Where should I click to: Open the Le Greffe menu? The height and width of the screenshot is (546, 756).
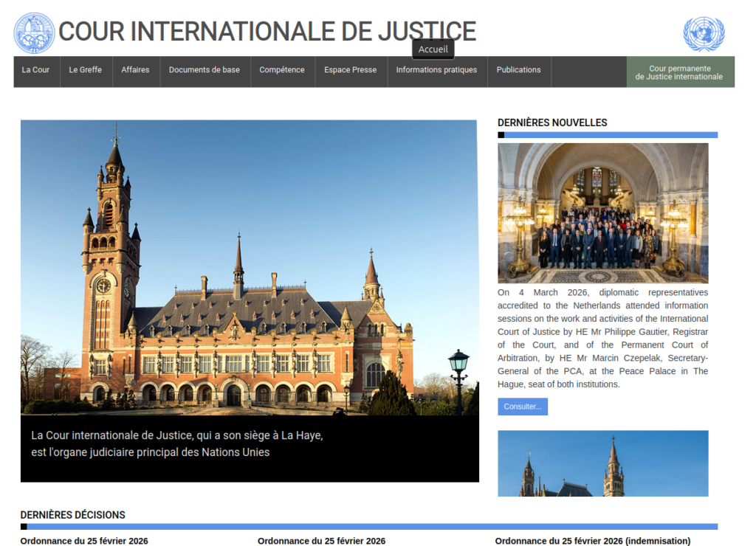pos(86,70)
